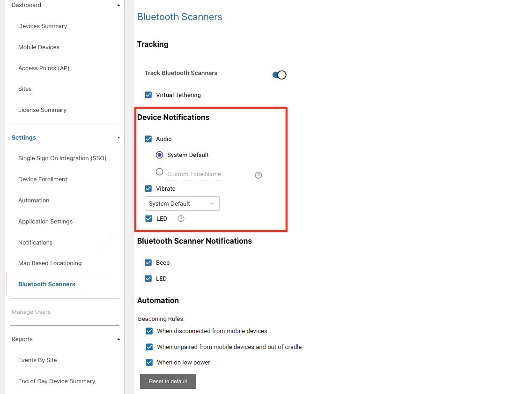Select the custom tone radio button
This screenshot has height=394, width=532.
point(160,172)
